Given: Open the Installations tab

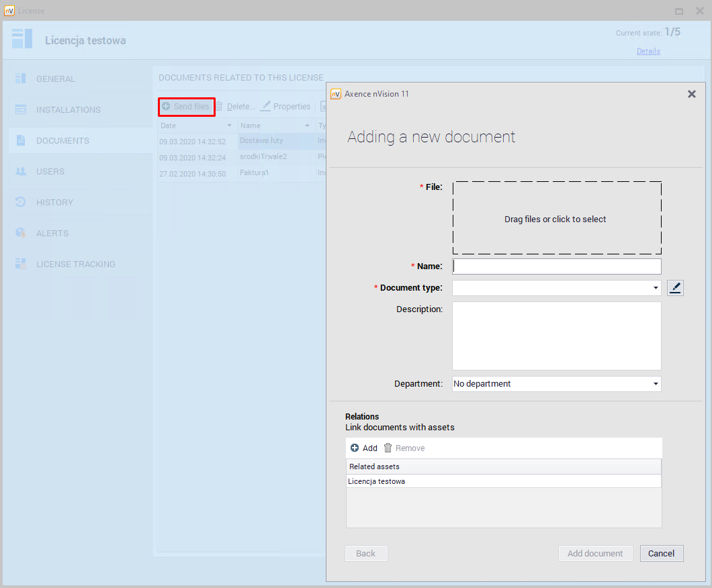Looking at the screenshot, I should pyautogui.click(x=68, y=109).
